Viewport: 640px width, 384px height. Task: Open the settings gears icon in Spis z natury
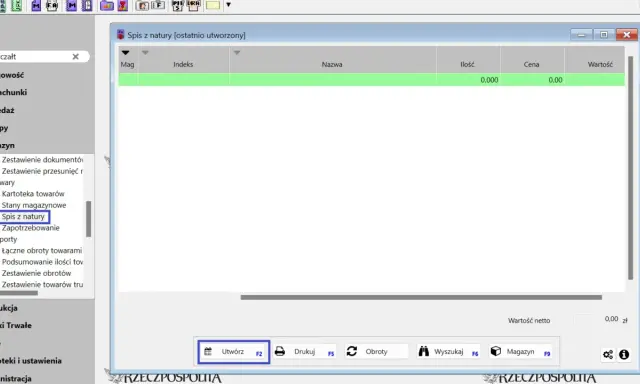(608, 355)
